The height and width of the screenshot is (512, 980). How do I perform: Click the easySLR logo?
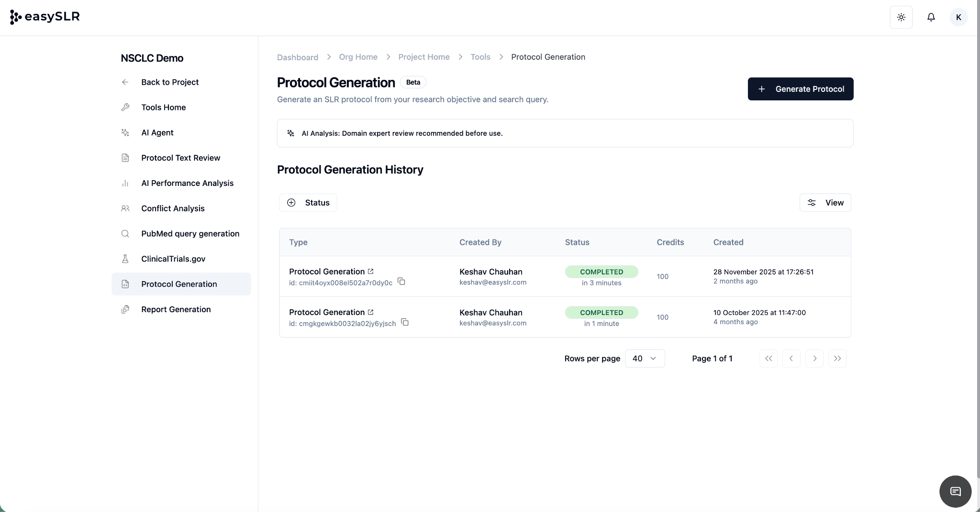(45, 17)
